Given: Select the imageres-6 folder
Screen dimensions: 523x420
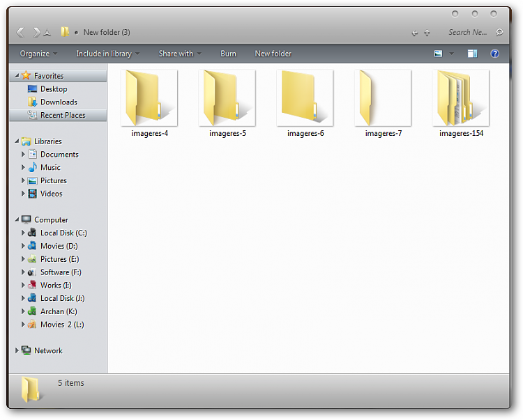Looking at the screenshot, I should pos(305,104).
